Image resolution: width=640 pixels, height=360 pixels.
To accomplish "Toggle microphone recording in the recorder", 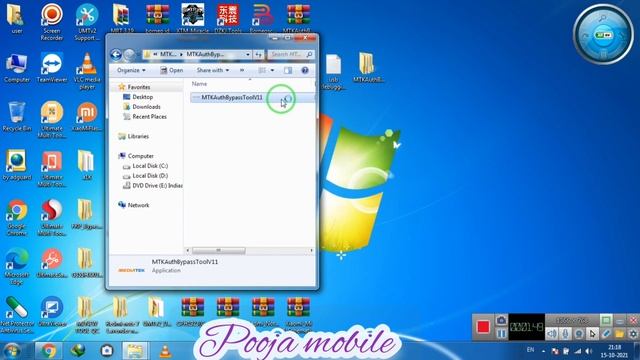I will click(565, 334).
